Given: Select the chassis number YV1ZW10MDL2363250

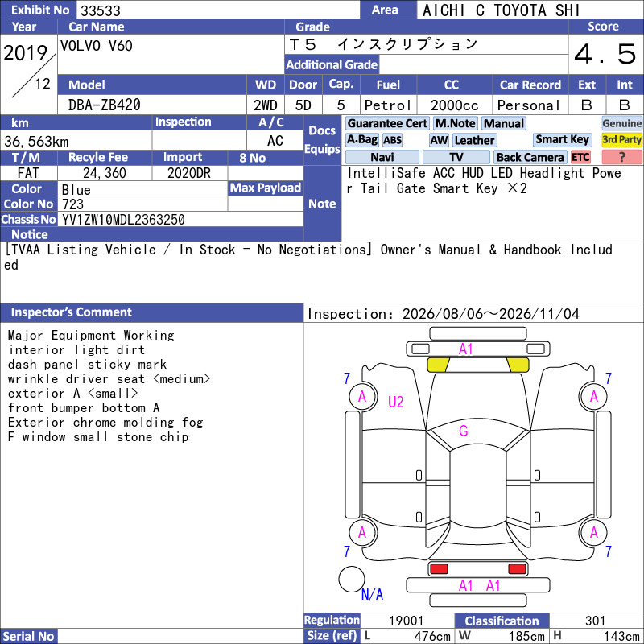Looking at the screenshot, I should (x=123, y=219).
